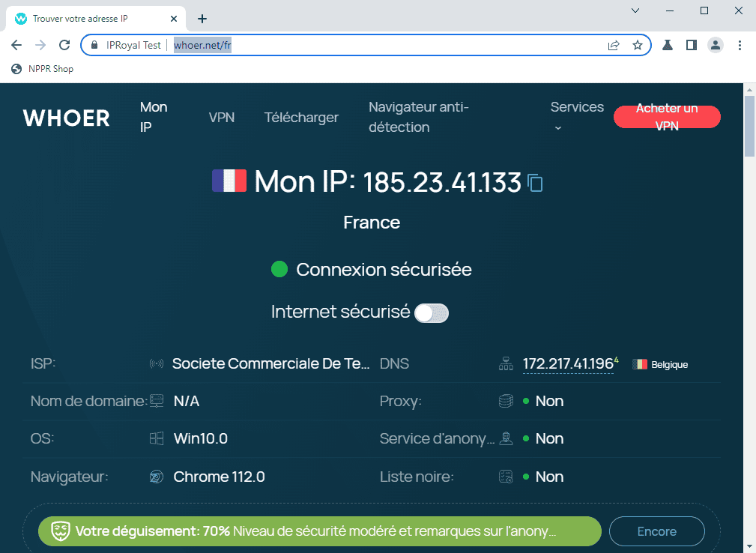This screenshot has width=756, height=553.
Task: Open the NPPR Shop bookmark
Action: point(43,69)
